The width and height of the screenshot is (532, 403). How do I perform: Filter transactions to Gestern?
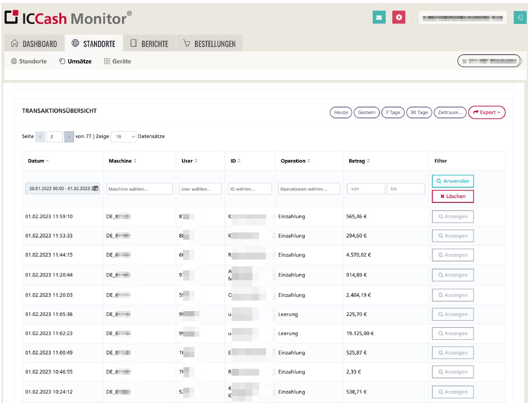tap(367, 113)
